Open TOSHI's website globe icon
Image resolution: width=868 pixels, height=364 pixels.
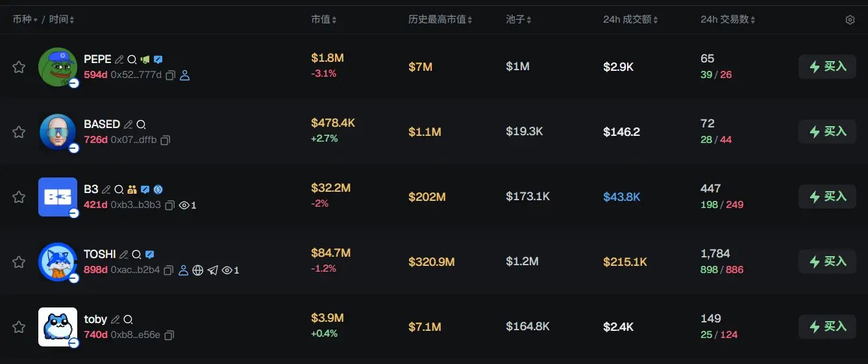198,270
